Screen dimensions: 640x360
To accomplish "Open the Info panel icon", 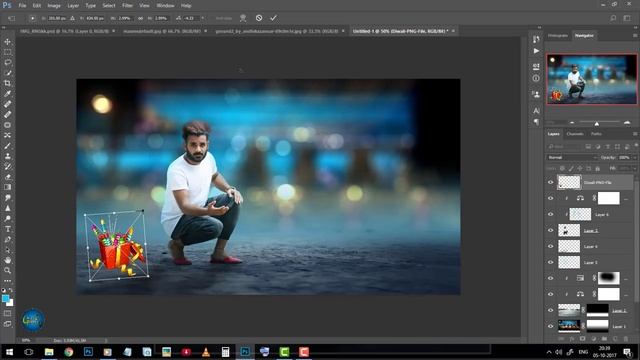I will coord(536,78).
